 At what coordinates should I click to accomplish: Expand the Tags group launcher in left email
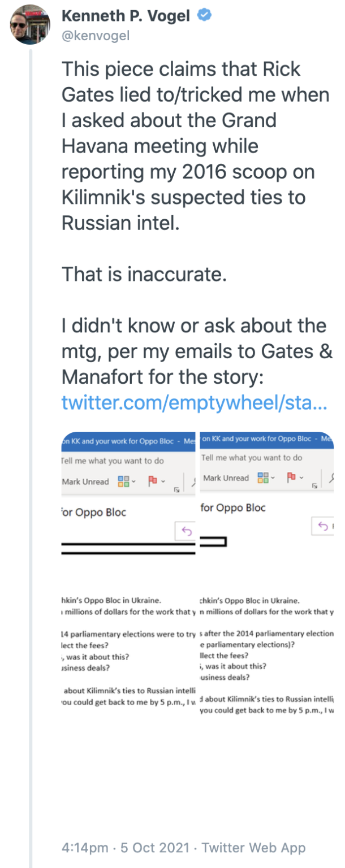[177, 490]
